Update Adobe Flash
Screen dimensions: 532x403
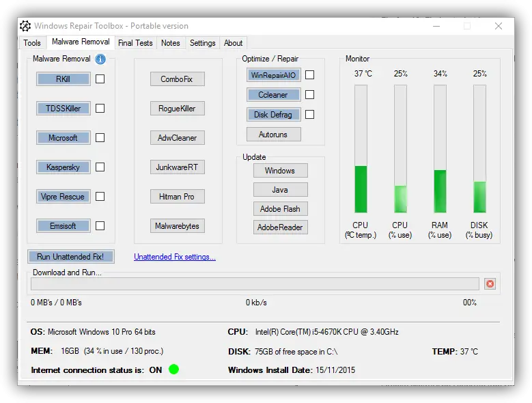pyautogui.click(x=281, y=208)
